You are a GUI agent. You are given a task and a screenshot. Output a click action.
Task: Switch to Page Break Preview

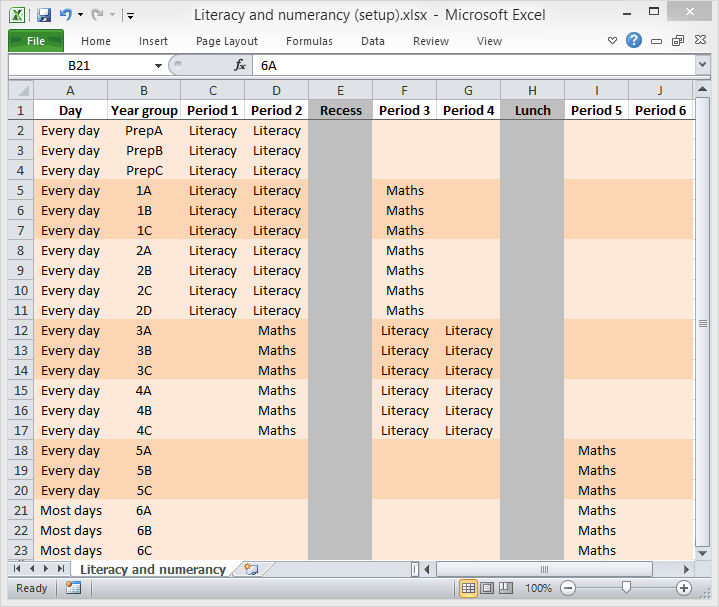506,588
